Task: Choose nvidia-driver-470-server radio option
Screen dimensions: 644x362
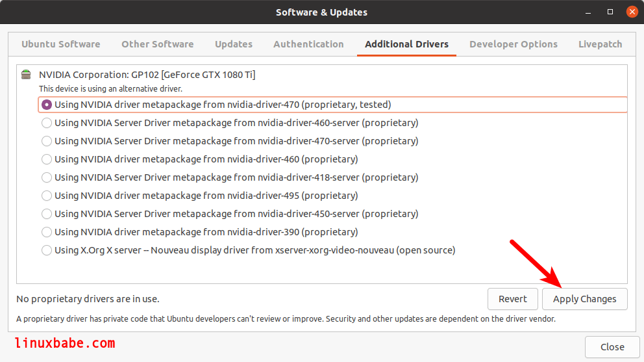Action: click(x=47, y=141)
